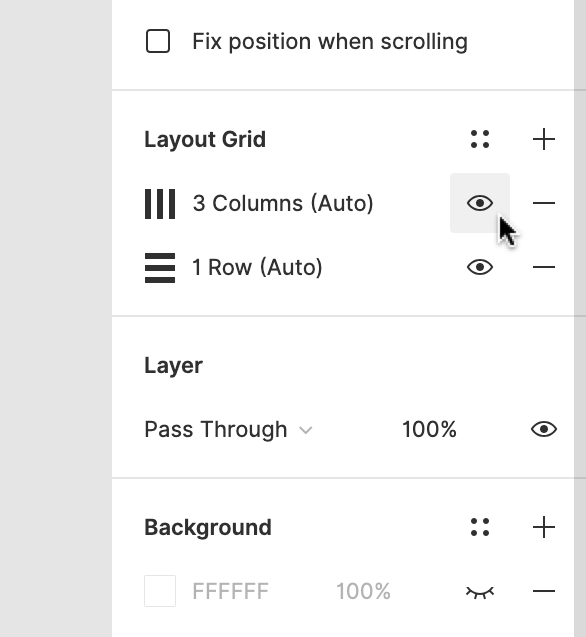Open 1 Row grid settings icon
The height and width of the screenshot is (637, 586).
[160, 268]
